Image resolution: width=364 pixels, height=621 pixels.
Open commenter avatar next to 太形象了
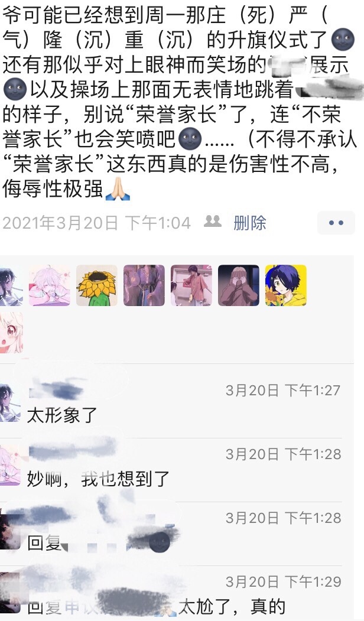(x=10, y=403)
